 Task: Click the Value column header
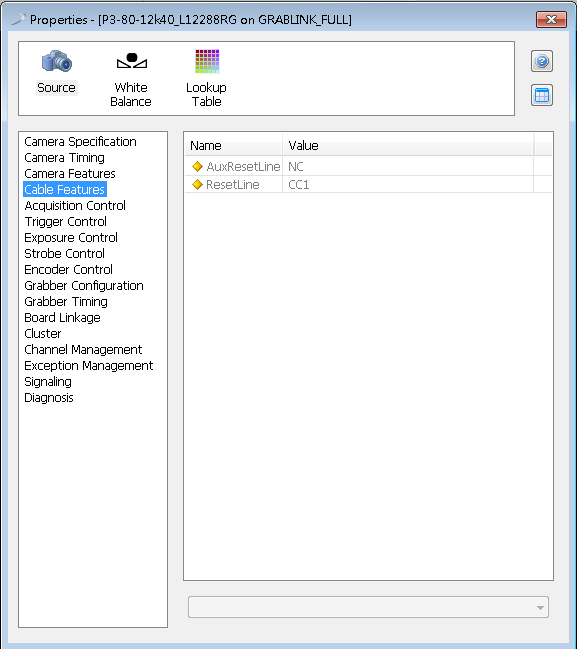[408, 145]
